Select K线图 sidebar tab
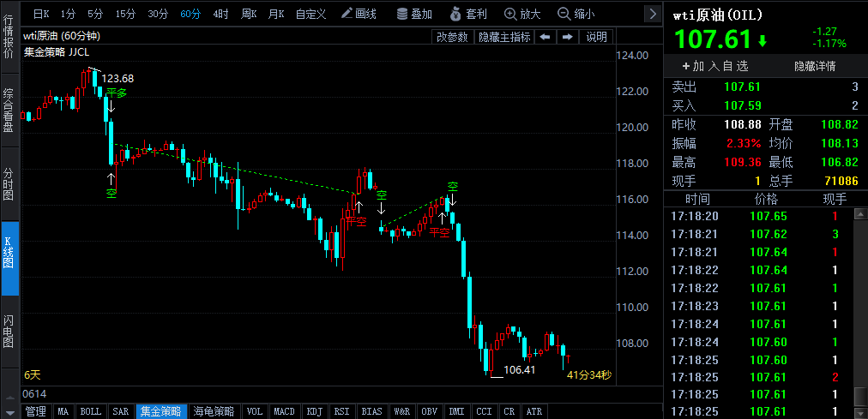The height and width of the screenshot is (419, 868). point(9,258)
